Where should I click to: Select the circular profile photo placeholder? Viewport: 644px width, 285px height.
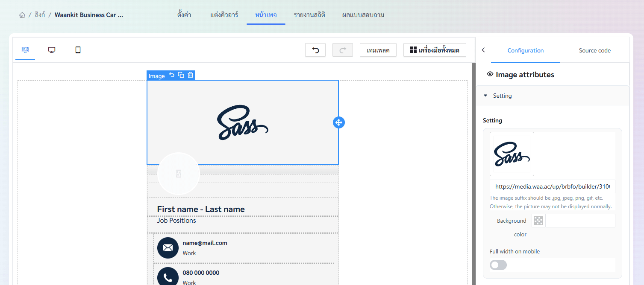[179, 174]
